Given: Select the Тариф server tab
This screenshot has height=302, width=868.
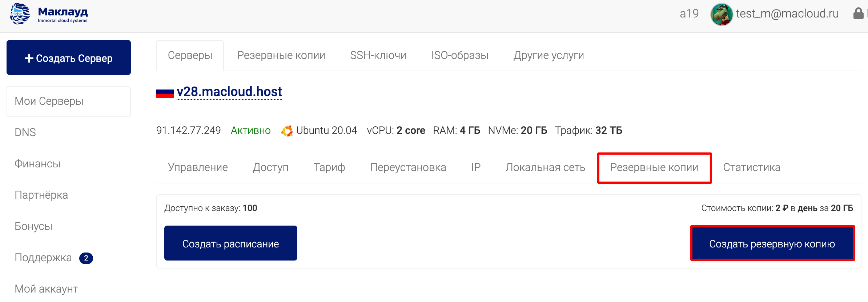Looking at the screenshot, I should pos(329,167).
